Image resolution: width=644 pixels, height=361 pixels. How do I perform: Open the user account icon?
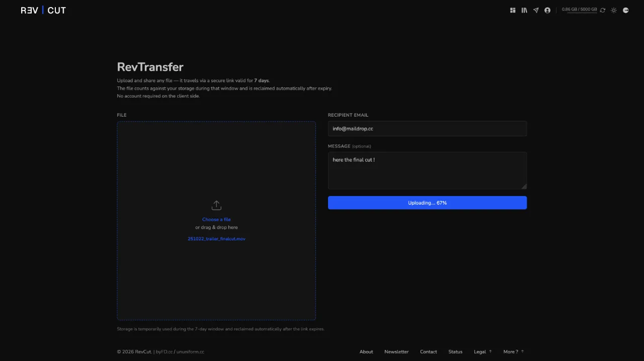click(547, 10)
